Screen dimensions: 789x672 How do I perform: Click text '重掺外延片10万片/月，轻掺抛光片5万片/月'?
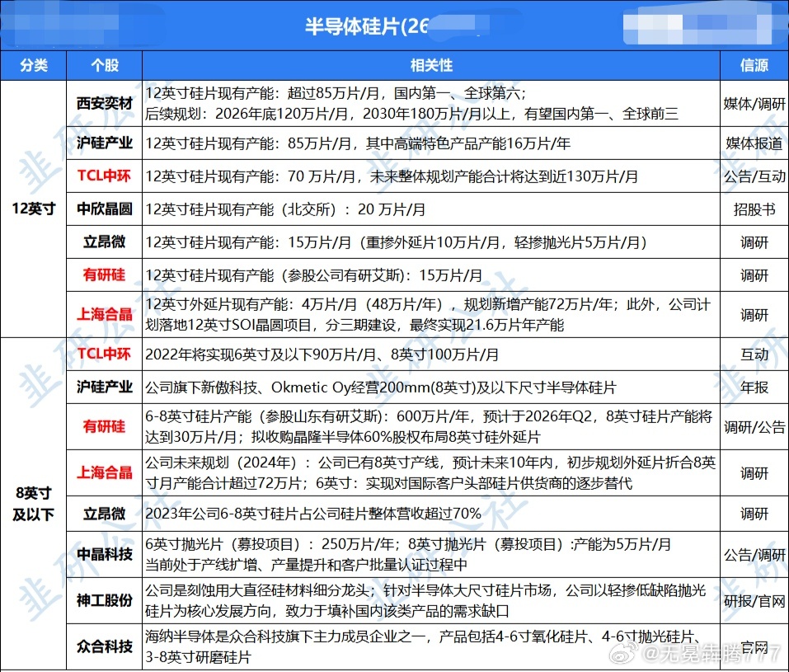pos(502,242)
